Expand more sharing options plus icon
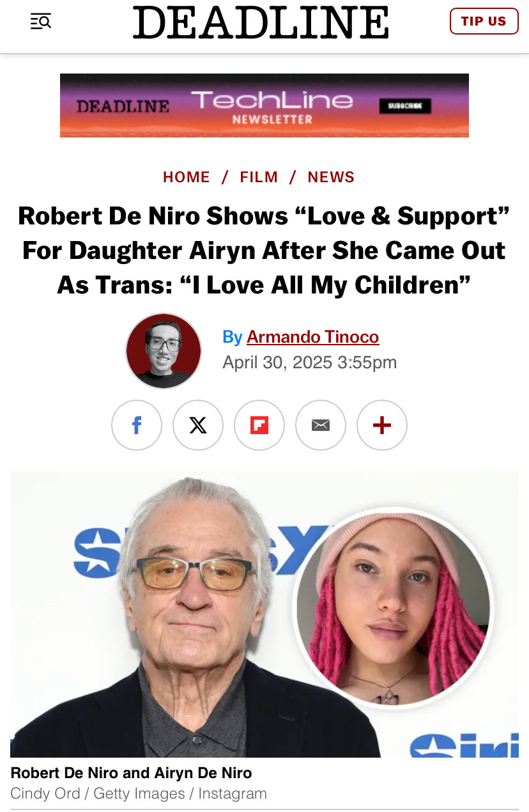The width and height of the screenshot is (529, 812). point(382,425)
